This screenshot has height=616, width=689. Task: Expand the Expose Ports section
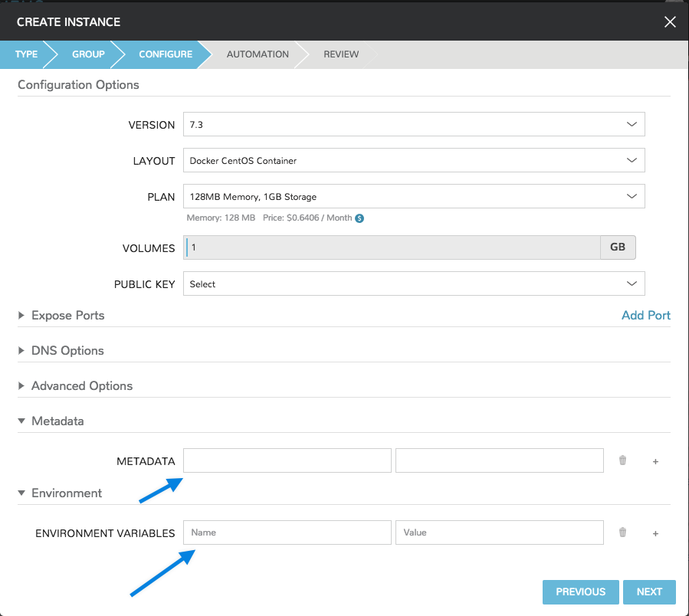click(x=61, y=315)
